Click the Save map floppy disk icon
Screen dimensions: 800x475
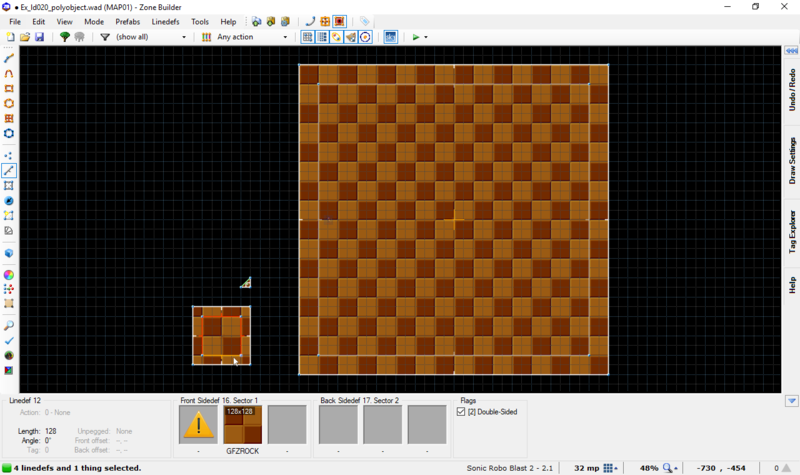click(39, 37)
